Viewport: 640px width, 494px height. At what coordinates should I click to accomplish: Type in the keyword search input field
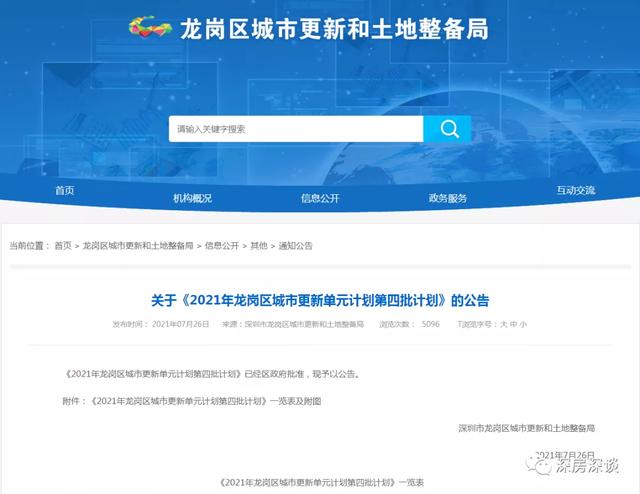tap(295, 129)
